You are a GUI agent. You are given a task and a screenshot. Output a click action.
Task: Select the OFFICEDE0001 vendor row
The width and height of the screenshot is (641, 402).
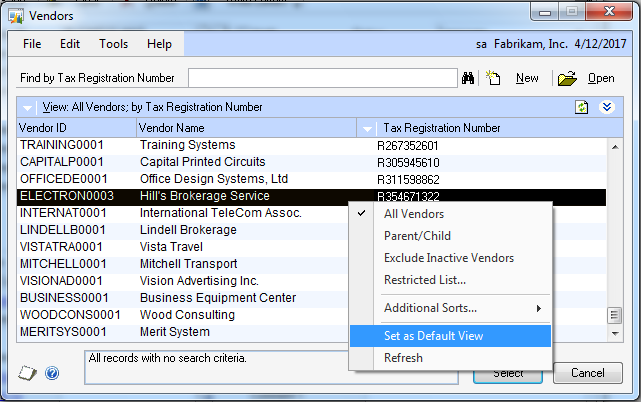coord(312,179)
